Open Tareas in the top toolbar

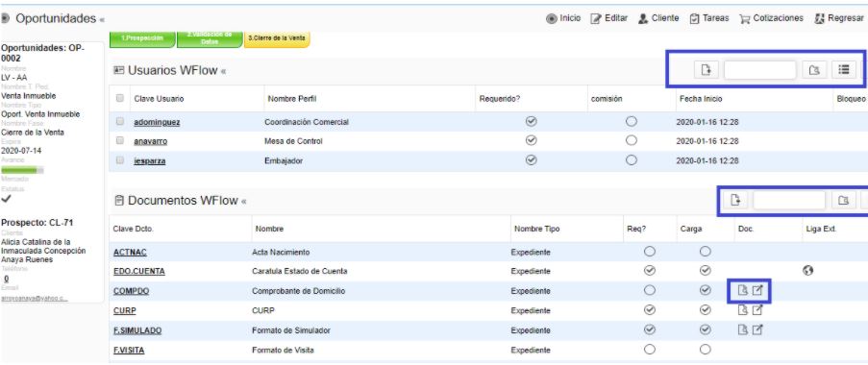click(709, 18)
